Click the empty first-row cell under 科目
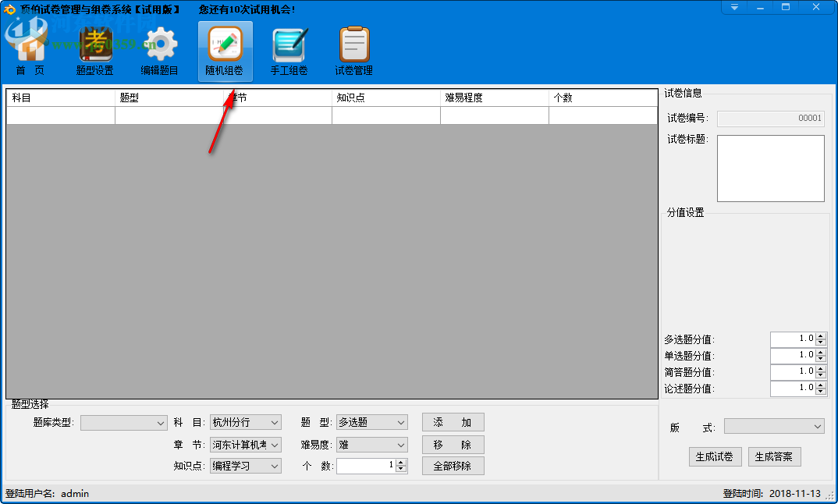The image size is (838, 504). click(x=60, y=115)
